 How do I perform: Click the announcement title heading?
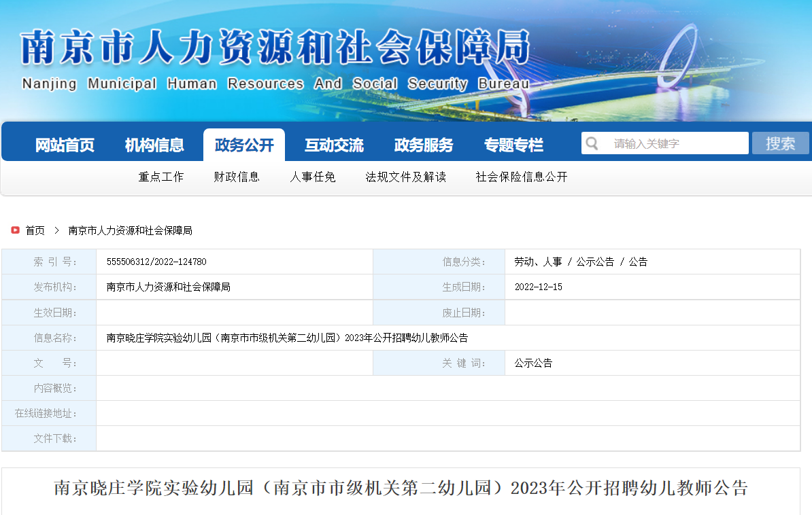click(x=401, y=488)
